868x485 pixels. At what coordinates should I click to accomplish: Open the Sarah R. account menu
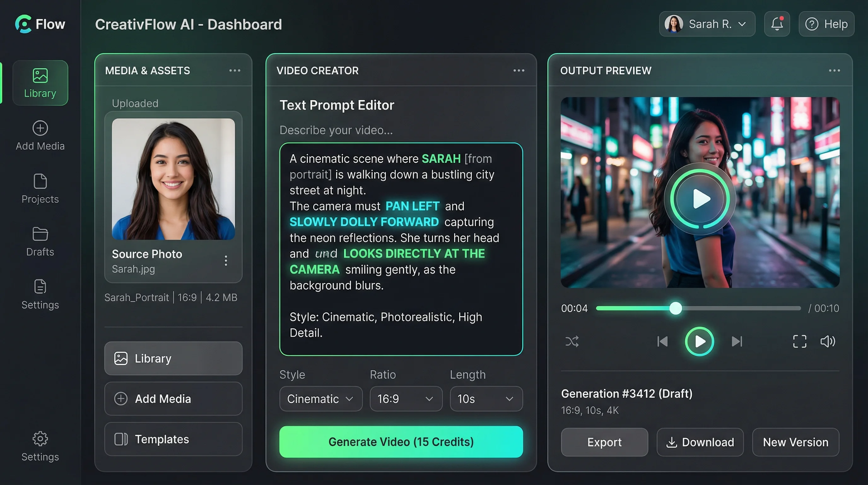click(707, 24)
